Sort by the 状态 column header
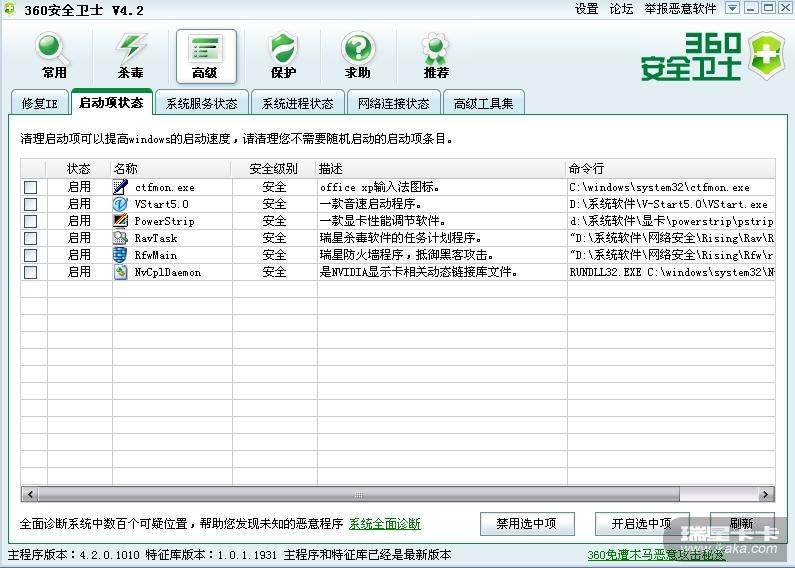795x568 pixels. click(79, 168)
